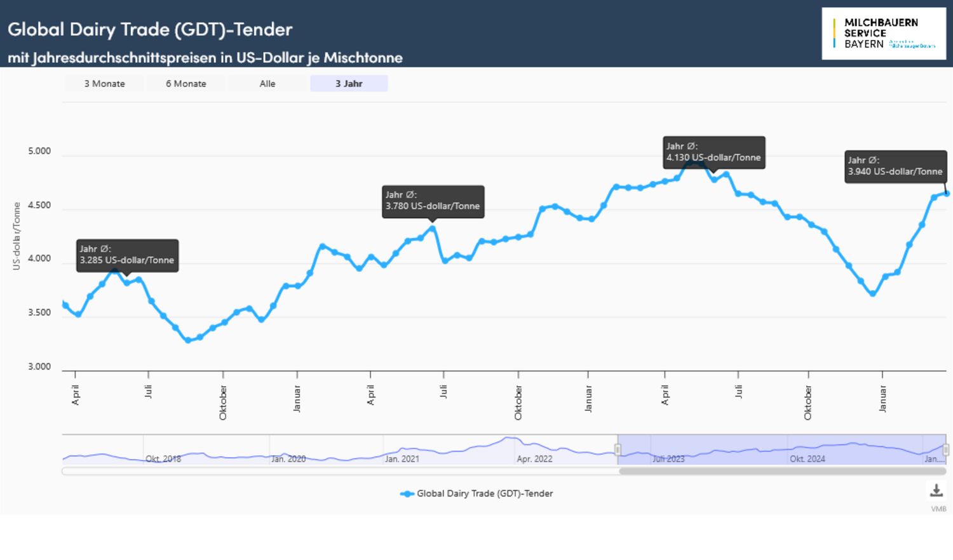The width and height of the screenshot is (953, 560).
Task: Click the right navigator range handle
Action: tap(945, 450)
